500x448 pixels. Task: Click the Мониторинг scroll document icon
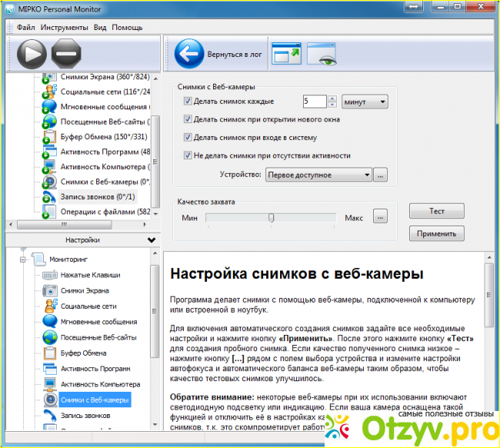(x=38, y=259)
